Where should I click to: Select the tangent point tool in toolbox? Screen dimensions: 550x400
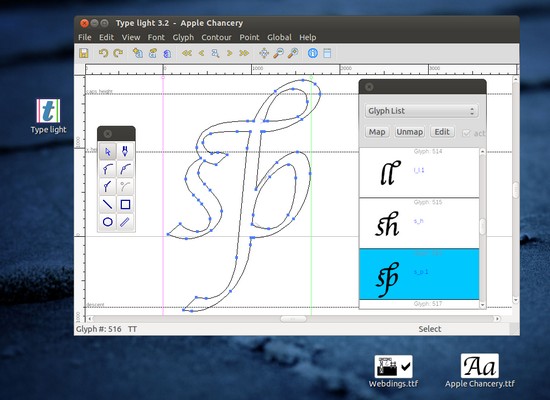coord(108,187)
